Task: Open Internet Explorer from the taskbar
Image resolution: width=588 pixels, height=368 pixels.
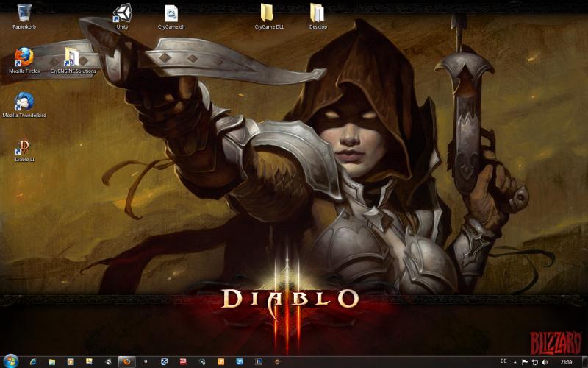Action: (33, 362)
